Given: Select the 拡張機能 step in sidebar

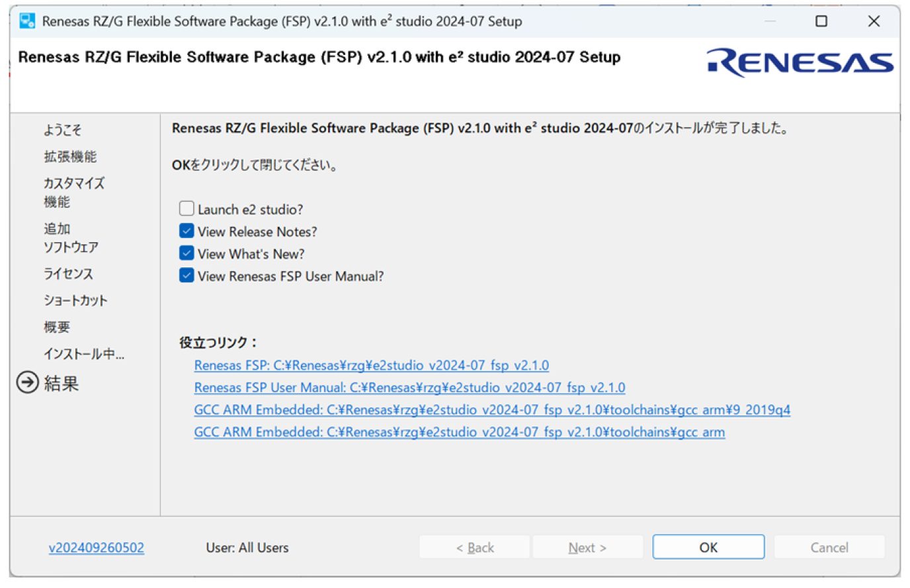Looking at the screenshot, I should point(70,157).
